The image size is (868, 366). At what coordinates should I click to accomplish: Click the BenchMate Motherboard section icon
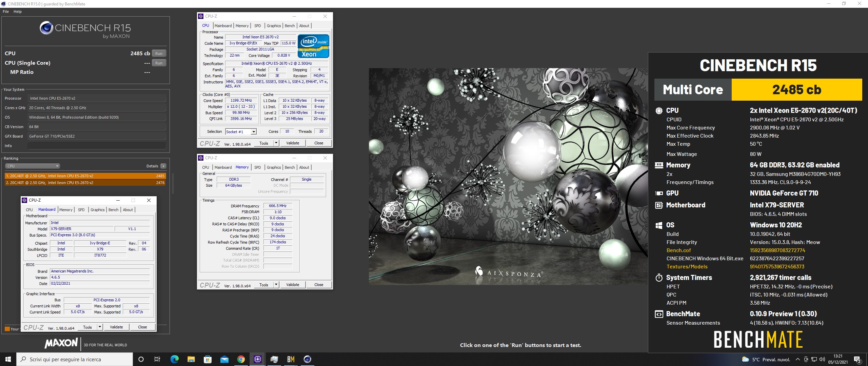click(659, 205)
